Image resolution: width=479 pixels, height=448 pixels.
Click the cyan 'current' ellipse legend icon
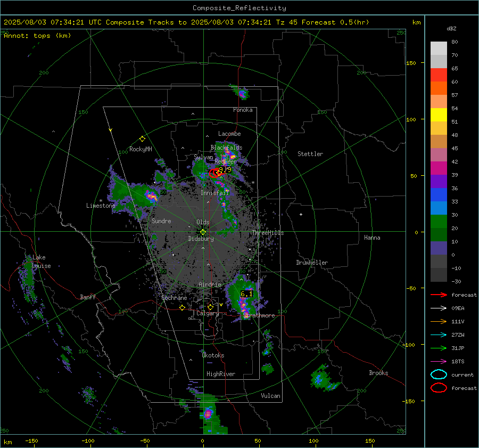(x=439, y=374)
